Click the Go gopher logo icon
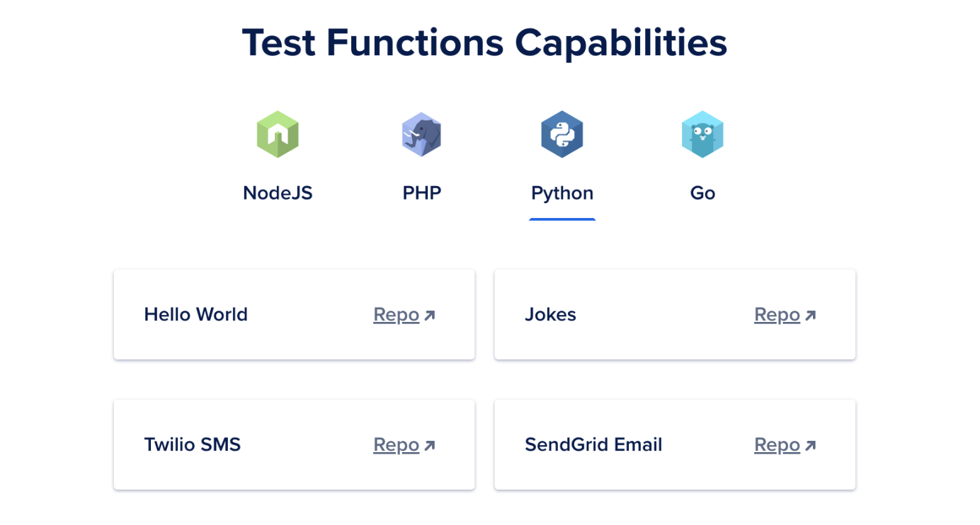Screen dimensions: 980x525 [x=702, y=134]
